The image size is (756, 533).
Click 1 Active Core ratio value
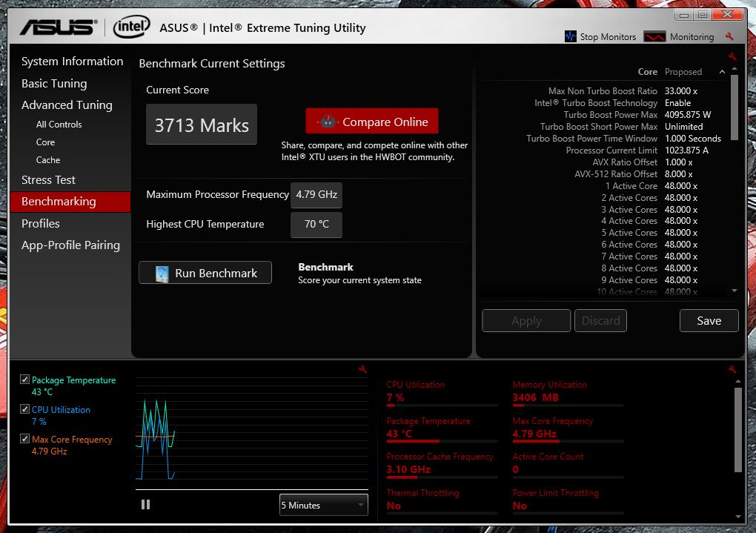681,186
